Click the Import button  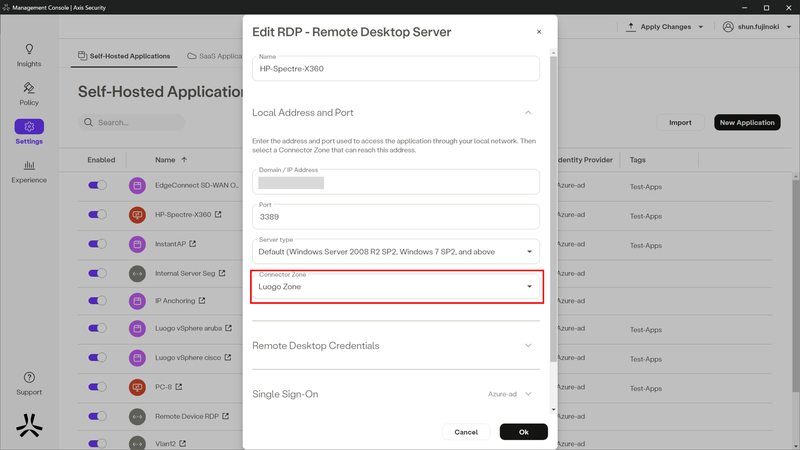coord(680,122)
